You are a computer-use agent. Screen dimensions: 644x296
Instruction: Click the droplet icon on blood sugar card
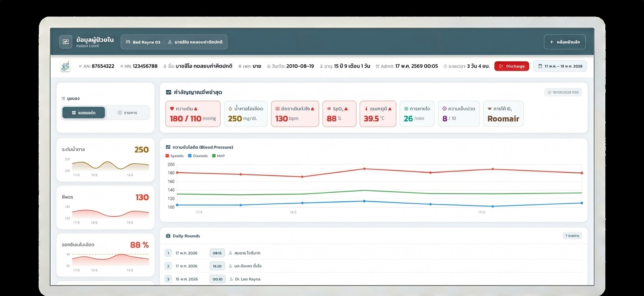coord(230,109)
